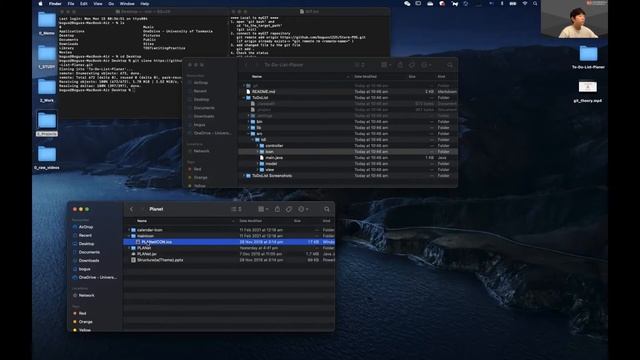Go back in the To-Do-List-Planer window

(246, 65)
